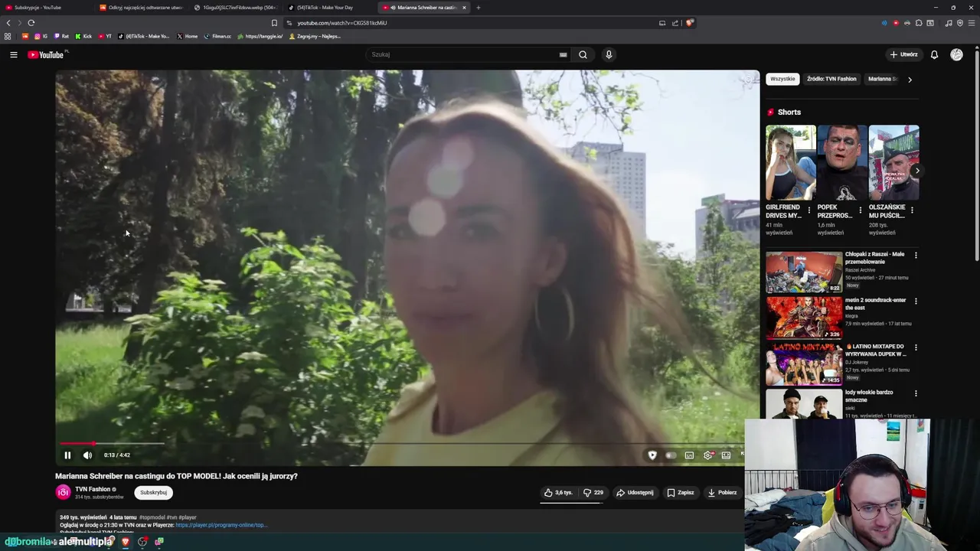The width and height of the screenshot is (980, 551).
Task: Switch to the Subskrypcje - YouTube tab
Action: coord(46,8)
